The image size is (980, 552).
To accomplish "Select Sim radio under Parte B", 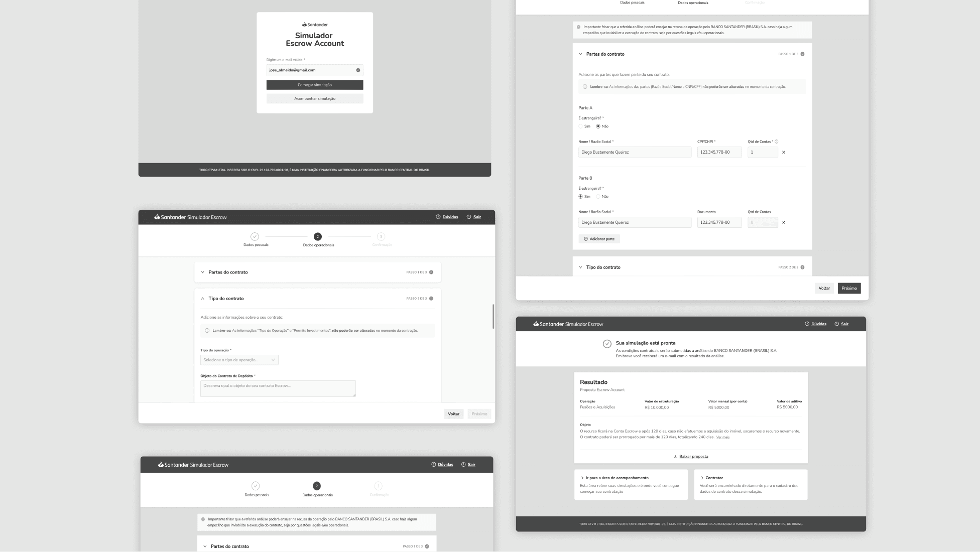I will coord(581,197).
